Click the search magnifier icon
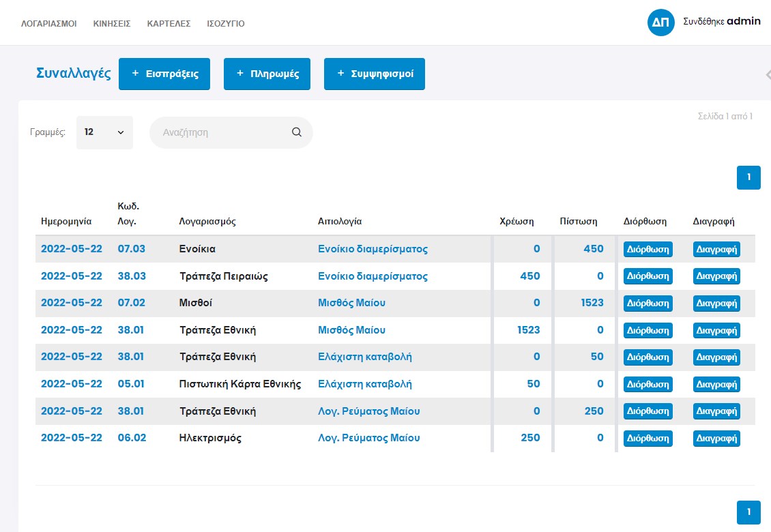The image size is (771, 532). [296, 132]
